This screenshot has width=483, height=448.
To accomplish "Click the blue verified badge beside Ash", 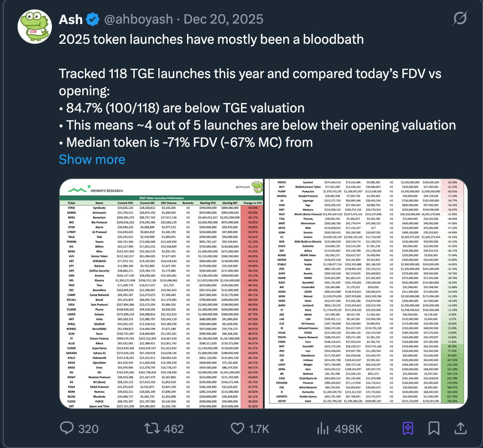I will [x=92, y=19].
